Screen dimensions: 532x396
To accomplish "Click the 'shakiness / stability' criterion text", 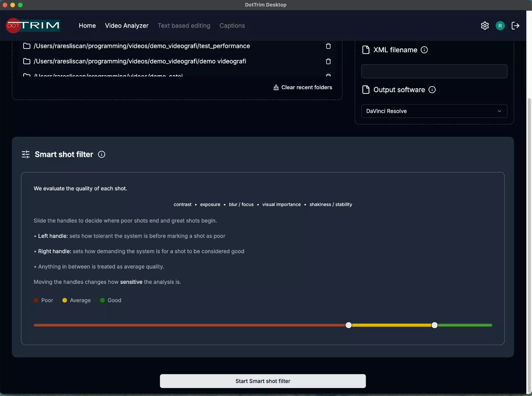I will [x=331, y=204].
